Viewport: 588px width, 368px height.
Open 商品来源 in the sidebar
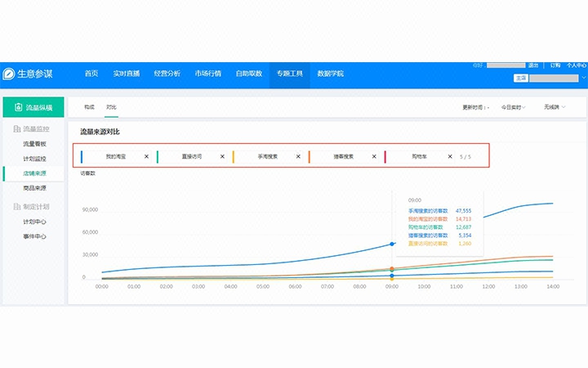(34, 188)
